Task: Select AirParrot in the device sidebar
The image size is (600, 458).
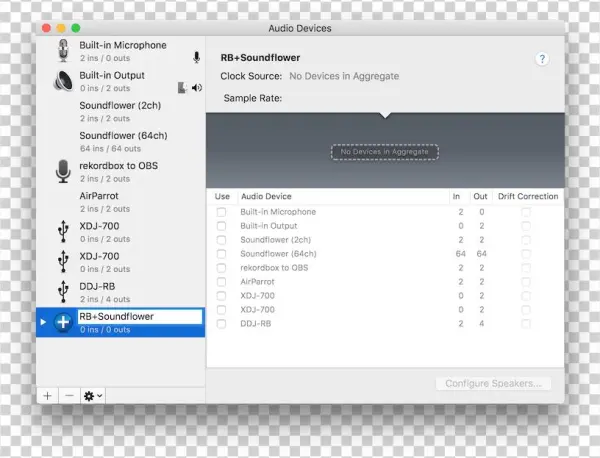Action: (121, 202)
